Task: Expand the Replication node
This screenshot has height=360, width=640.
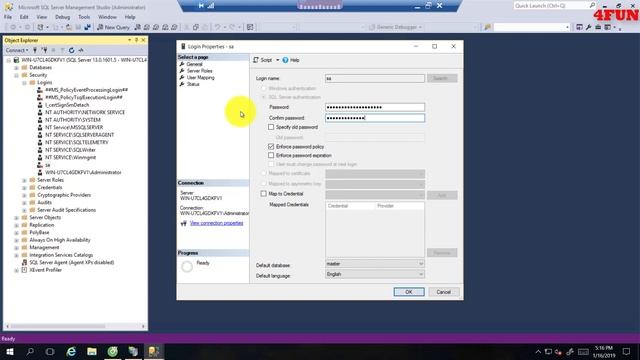Action: pyautogui.click(x=16, y=225)
